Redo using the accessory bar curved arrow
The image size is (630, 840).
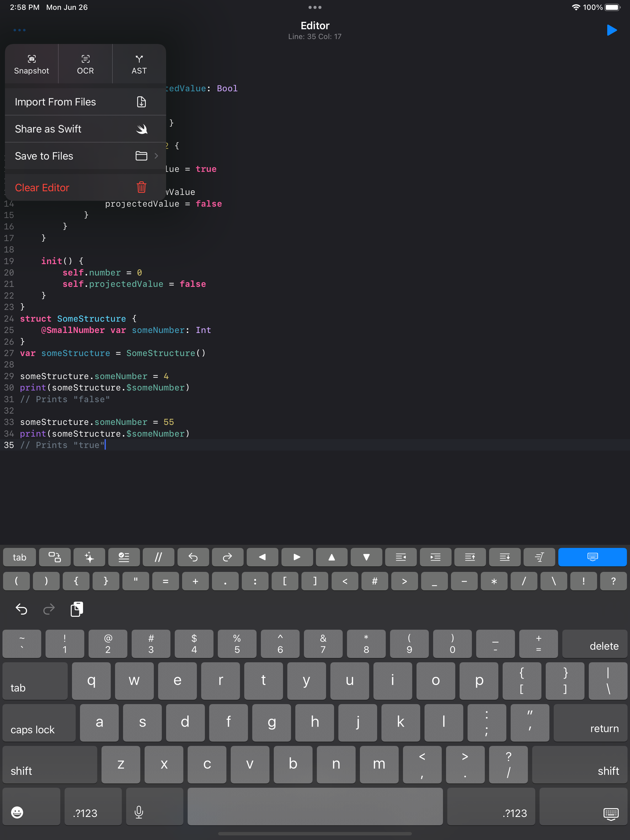(228, 557)
